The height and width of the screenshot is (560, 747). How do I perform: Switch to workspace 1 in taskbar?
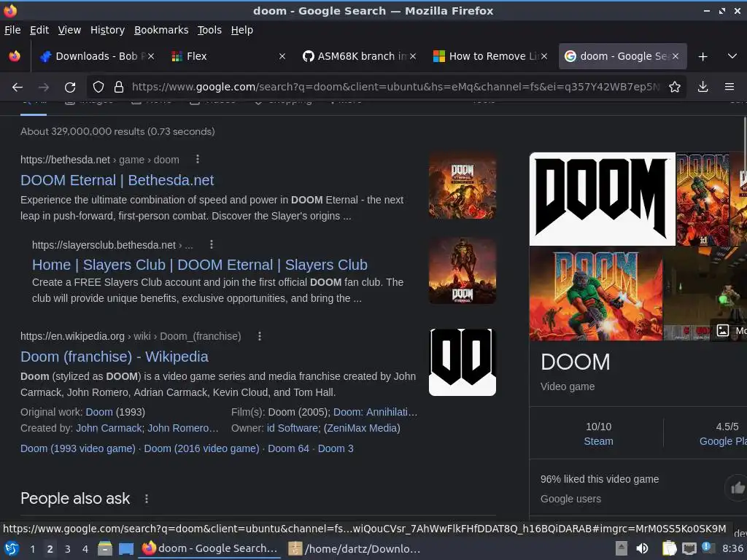click(x=32, y=549)
